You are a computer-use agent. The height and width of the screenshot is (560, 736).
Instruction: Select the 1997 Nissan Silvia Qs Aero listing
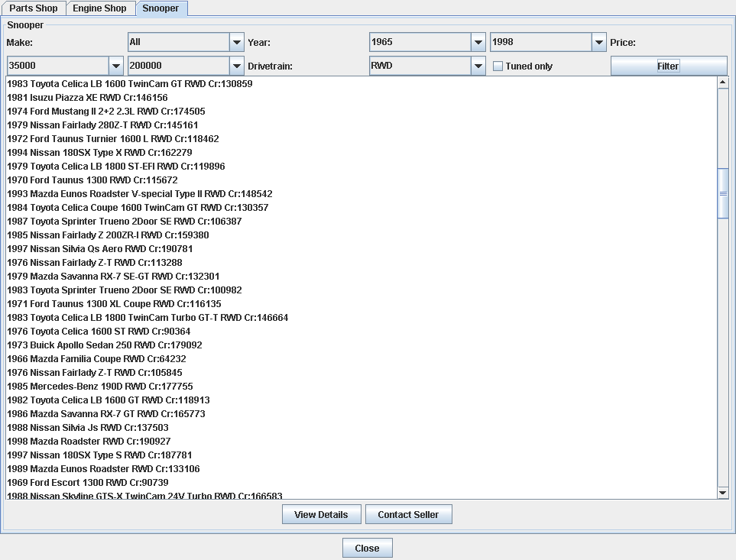[x=362, y=249]
